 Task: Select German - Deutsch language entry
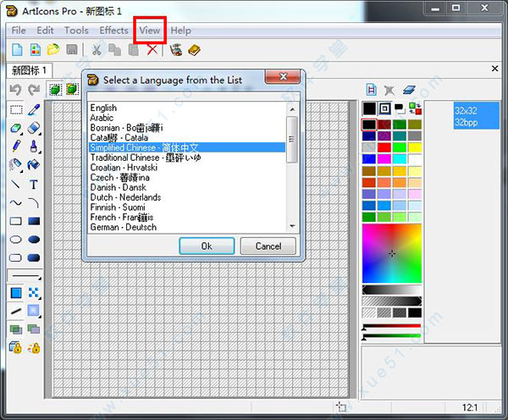coord(187,227)
